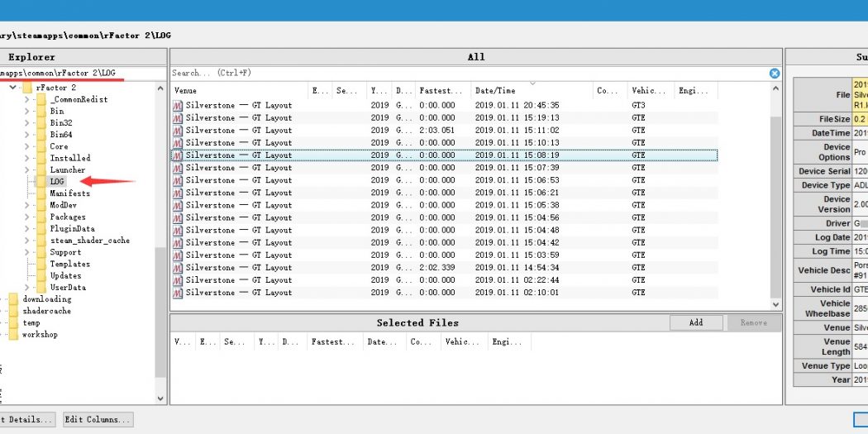
Task: Click the All list scrollbar down arrow
Action: click(x=775, y=304)
